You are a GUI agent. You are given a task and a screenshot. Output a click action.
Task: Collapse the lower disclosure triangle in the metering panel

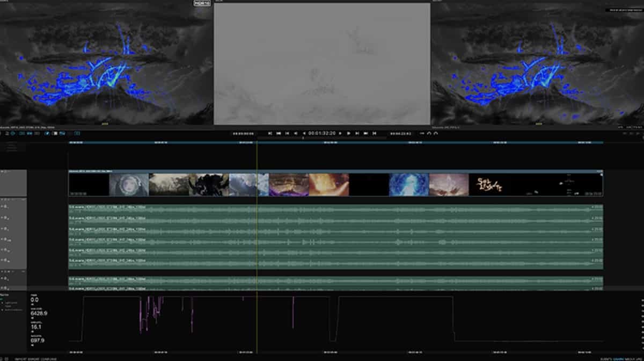tap(2, 309)
